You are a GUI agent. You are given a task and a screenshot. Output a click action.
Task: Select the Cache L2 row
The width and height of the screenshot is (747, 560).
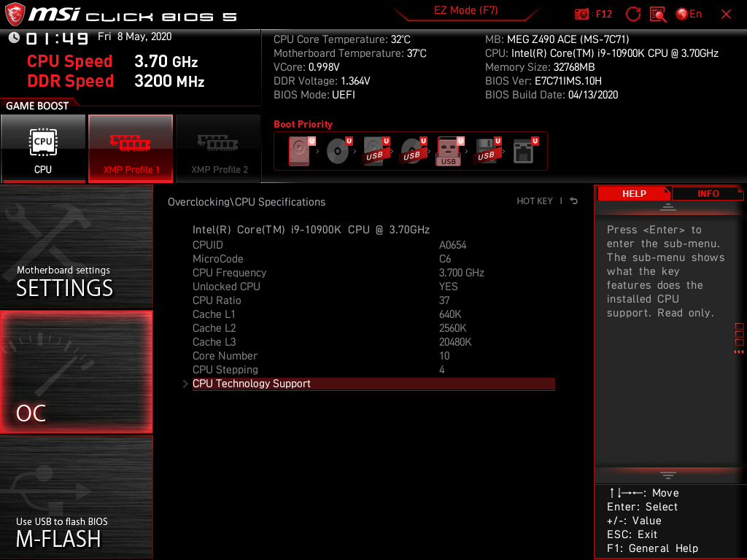(x=373, y=328)
